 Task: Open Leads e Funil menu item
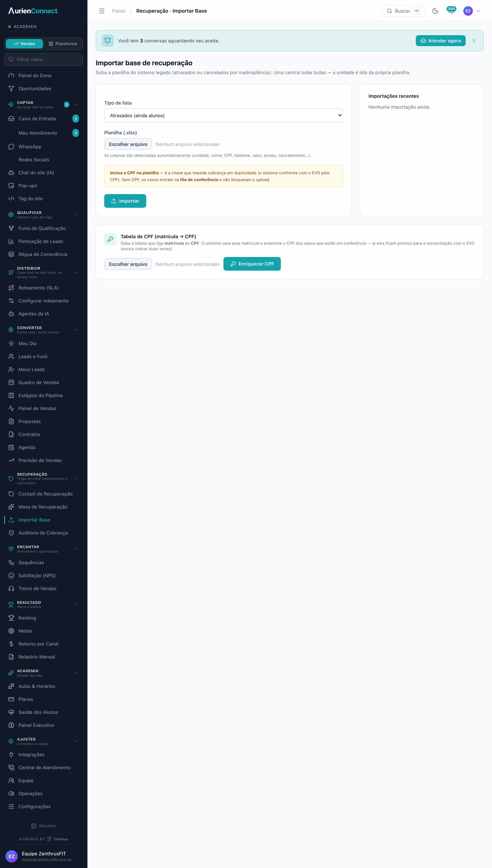[x=43, y=356]
